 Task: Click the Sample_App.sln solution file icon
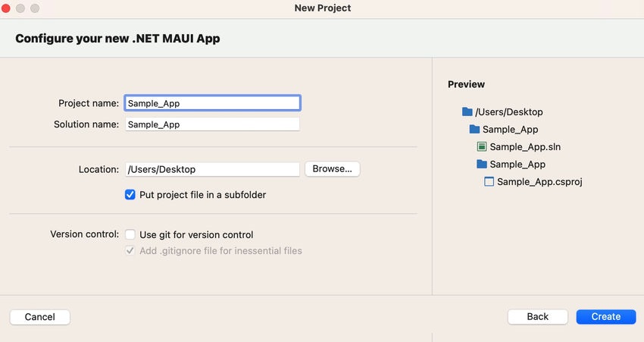click(482, 147)
